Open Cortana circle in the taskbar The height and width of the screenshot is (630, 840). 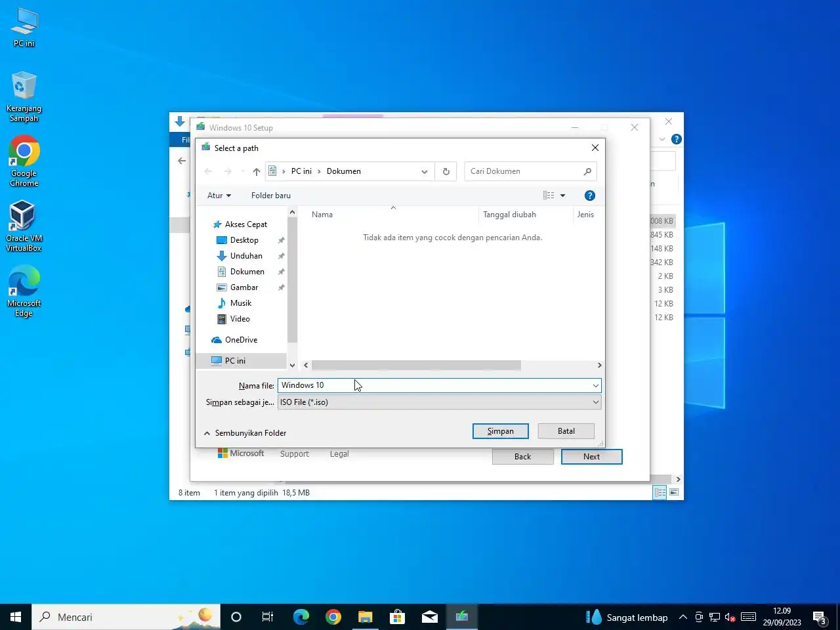coord(236,617)
